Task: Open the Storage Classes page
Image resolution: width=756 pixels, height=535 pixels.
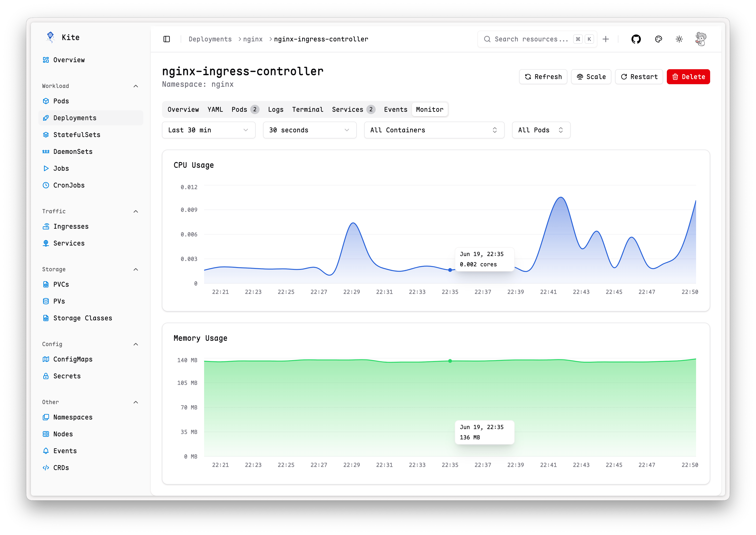Action: [83, 318]
